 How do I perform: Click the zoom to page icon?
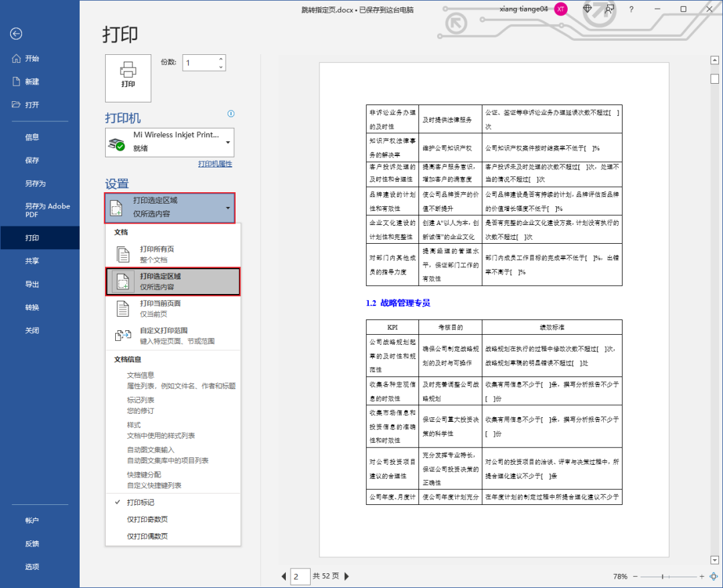(714, 576)
